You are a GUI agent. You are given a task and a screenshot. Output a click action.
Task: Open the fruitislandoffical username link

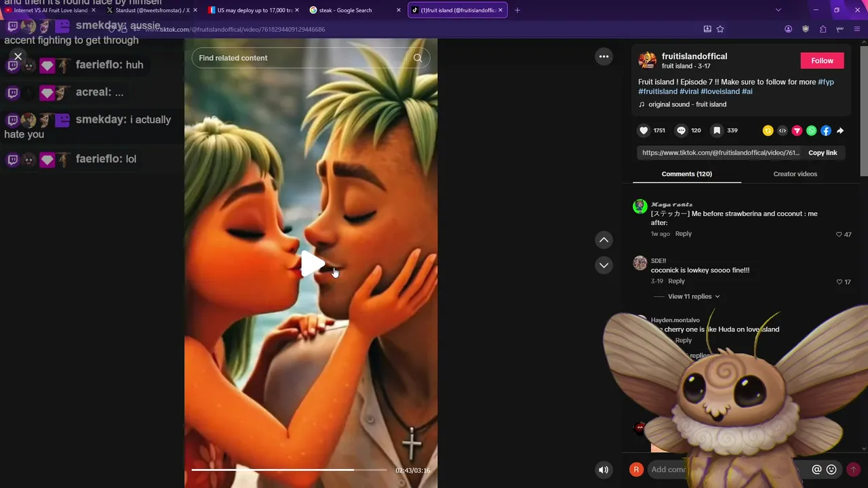694,56
